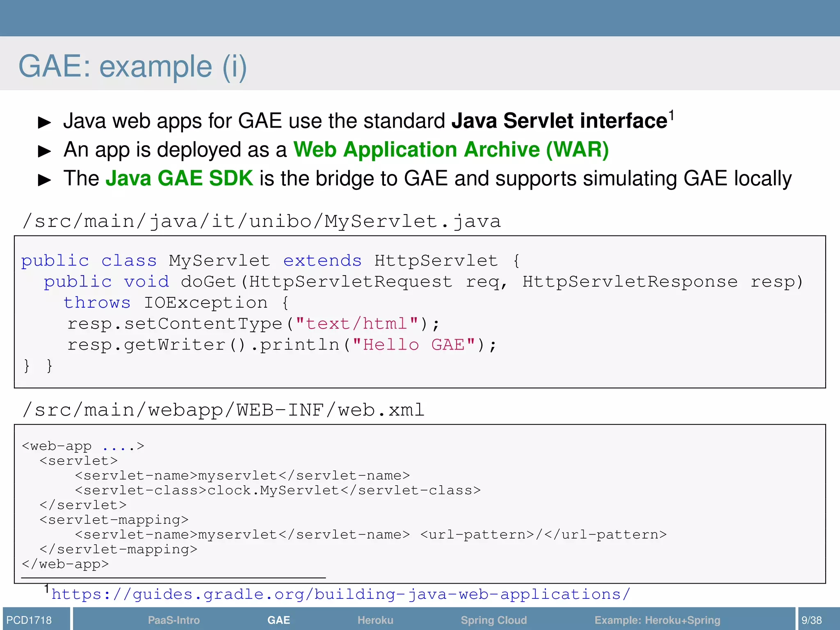Follow the guides.gradle.org footnote link

coord(341,594)
